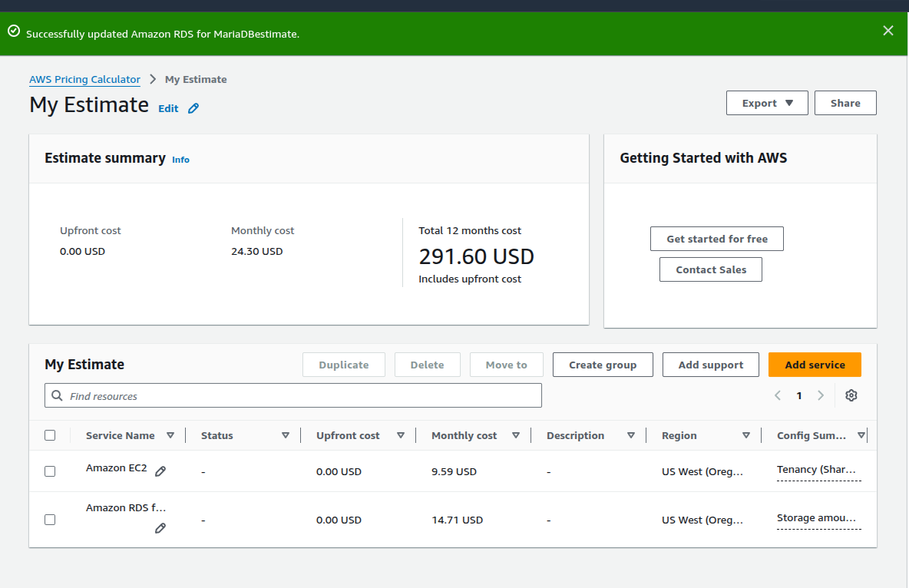Click the Share button

click(845, 103)
